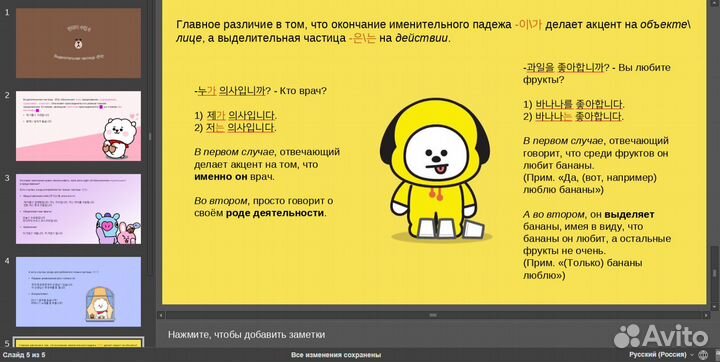Click the note '(Прим. «(Только) бананы люблю»)'
This screenshot has height=362, width=720.
(x=583, y=269)
